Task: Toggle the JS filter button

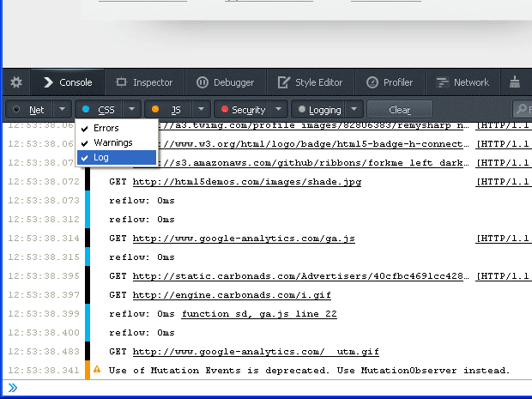Action: pos(169,110)
